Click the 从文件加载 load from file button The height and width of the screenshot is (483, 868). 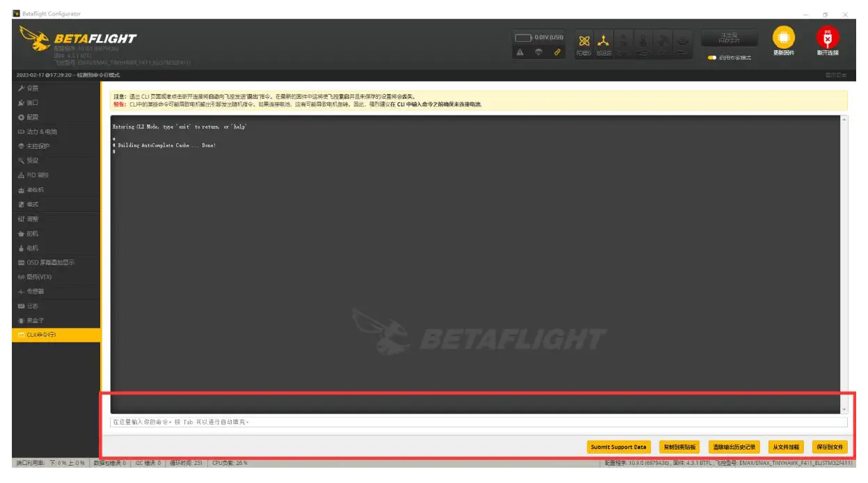(785, 447)
